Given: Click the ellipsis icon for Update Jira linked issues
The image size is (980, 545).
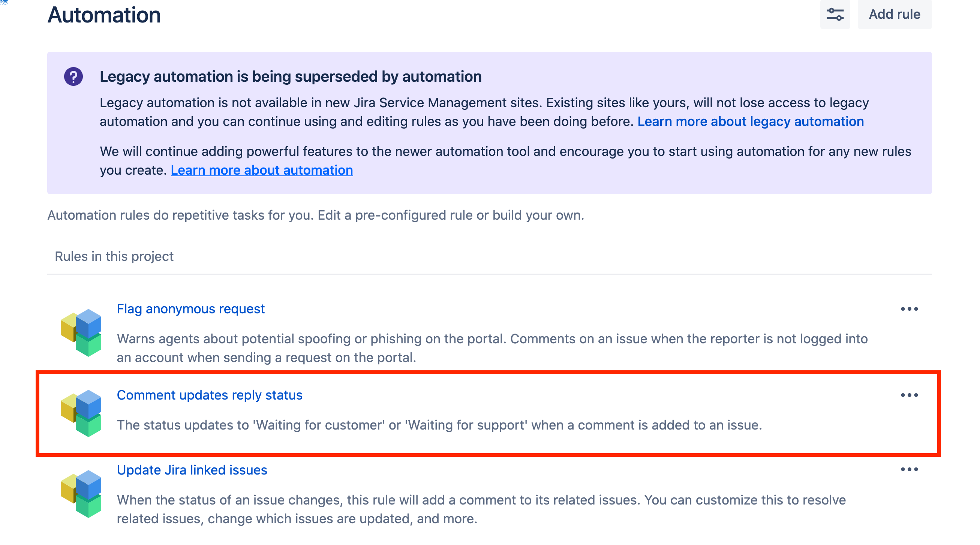Looking at the screenshot, I should point(910,470).
